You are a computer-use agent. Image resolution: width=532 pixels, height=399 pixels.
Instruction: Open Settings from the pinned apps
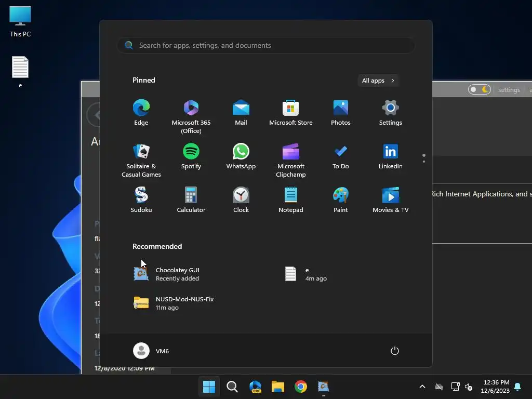(x=391, y=113)
